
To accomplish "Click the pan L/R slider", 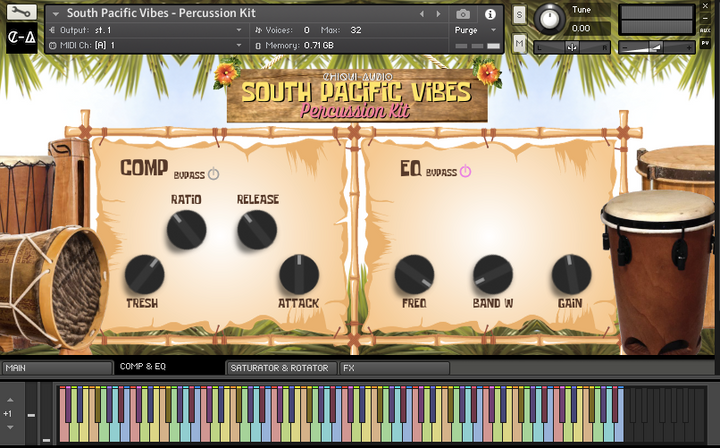I will (x=572, y=47).
